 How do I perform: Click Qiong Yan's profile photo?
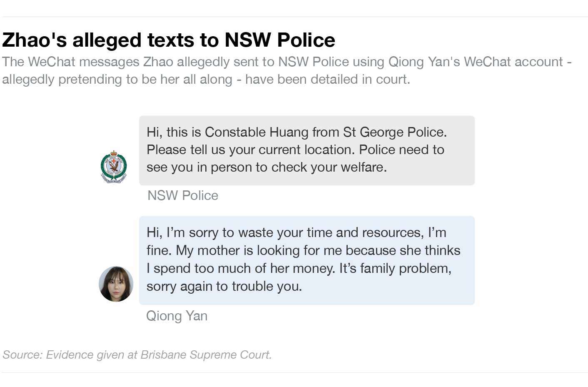coord(116,284)
